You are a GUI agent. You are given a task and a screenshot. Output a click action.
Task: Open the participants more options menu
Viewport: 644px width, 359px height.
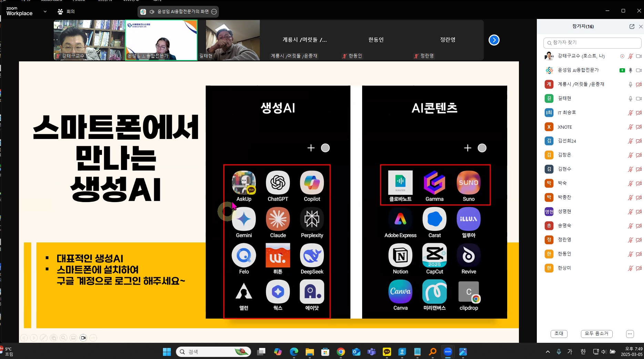point(630,334)
